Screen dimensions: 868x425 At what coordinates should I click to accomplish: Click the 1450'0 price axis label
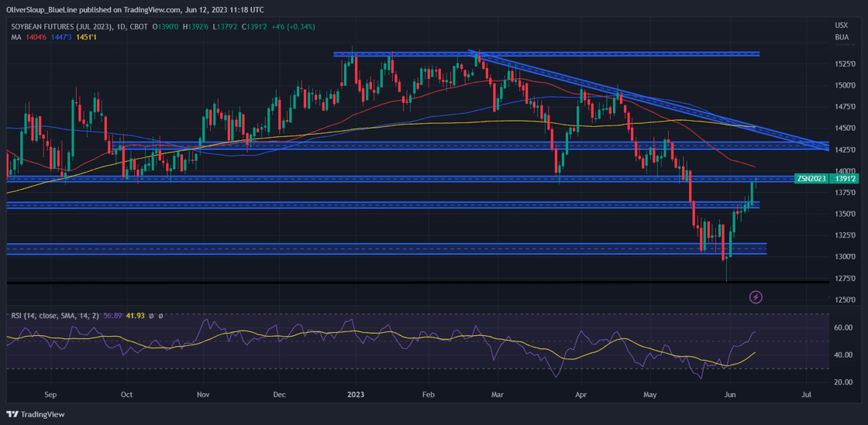(846, 129)
